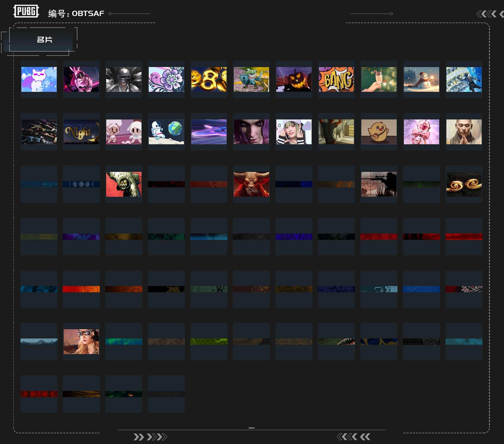
Task: Select the shark mouth banner nameplate
Action: (x=337, y=342)
